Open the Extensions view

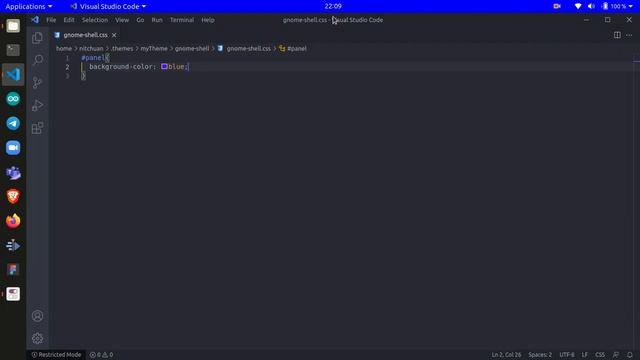coord(38,128)
